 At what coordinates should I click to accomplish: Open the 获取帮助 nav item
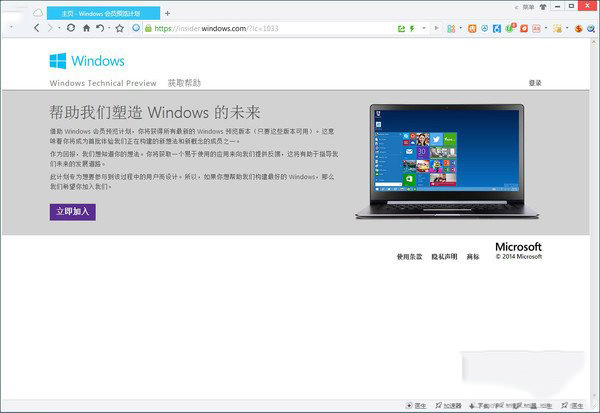(184, 83)
